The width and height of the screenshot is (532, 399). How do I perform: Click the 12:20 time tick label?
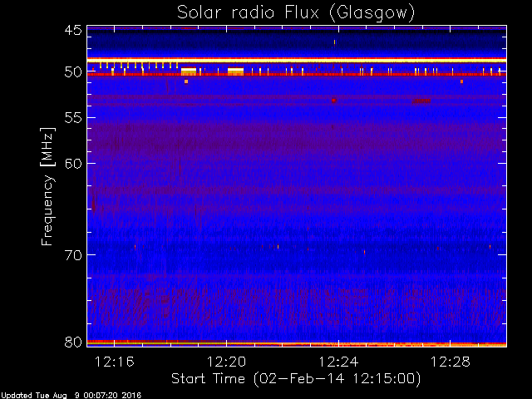click(x=226, y=362)
